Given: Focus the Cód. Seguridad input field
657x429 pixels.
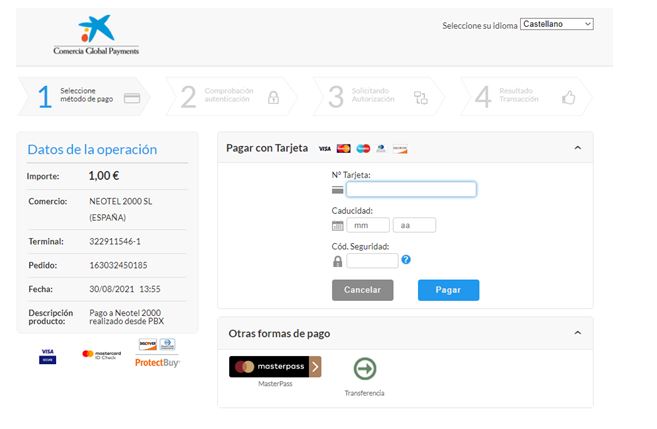Looking at the screenshot, I should [372, 261].
